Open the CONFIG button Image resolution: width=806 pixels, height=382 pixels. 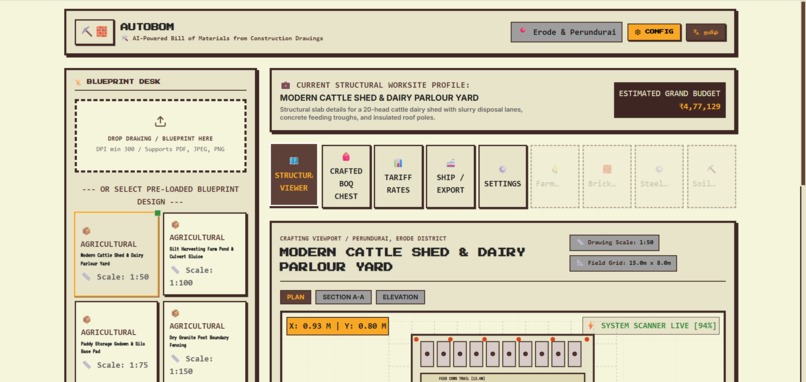[x=654, y=32]
